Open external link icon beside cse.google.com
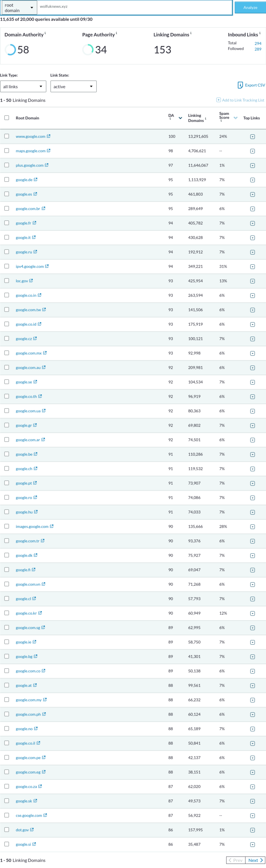The width and height of the screenshot is (266, 868). (45, 815)
